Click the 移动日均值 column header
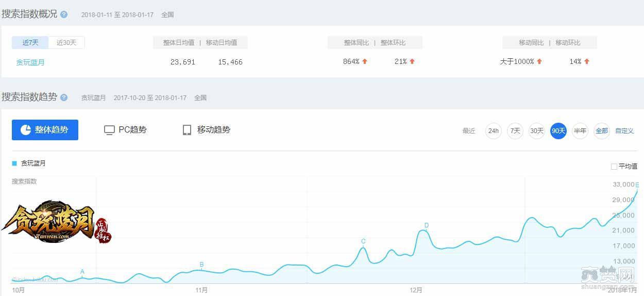Image resolution: width=644 pixels, height=296 pixels. [222, 43]
